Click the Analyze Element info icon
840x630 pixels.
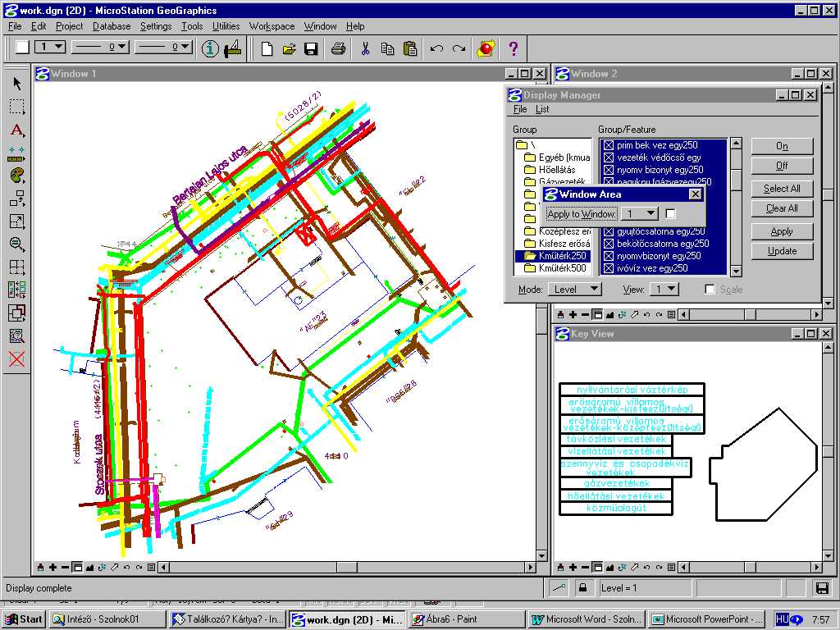coord(211,48)
